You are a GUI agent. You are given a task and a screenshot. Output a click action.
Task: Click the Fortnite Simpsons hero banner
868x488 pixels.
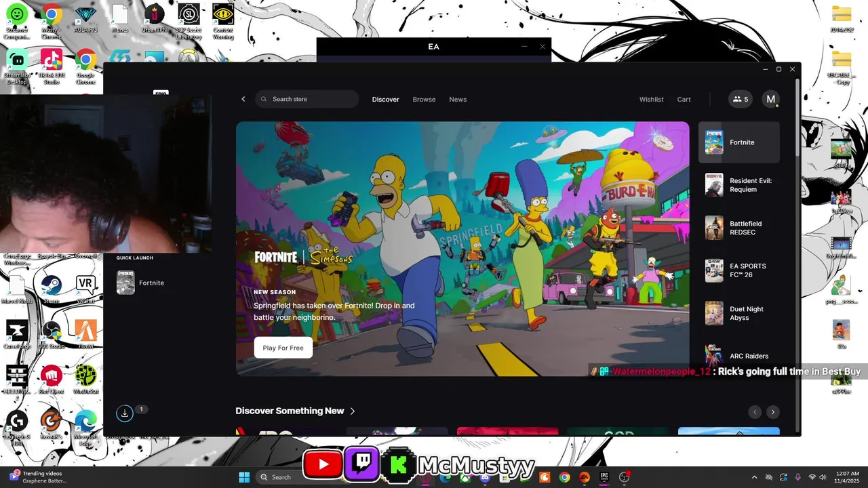[x=462, y=249]
